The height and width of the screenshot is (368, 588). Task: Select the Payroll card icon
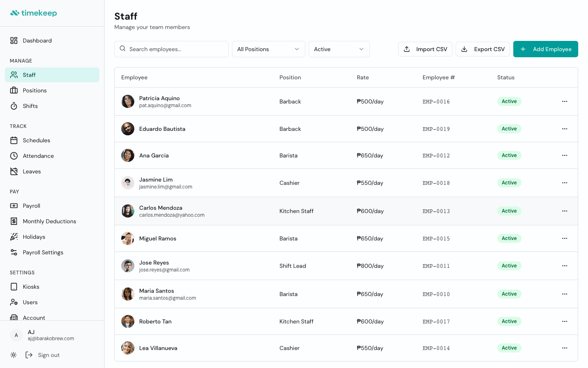coord(13,206)
